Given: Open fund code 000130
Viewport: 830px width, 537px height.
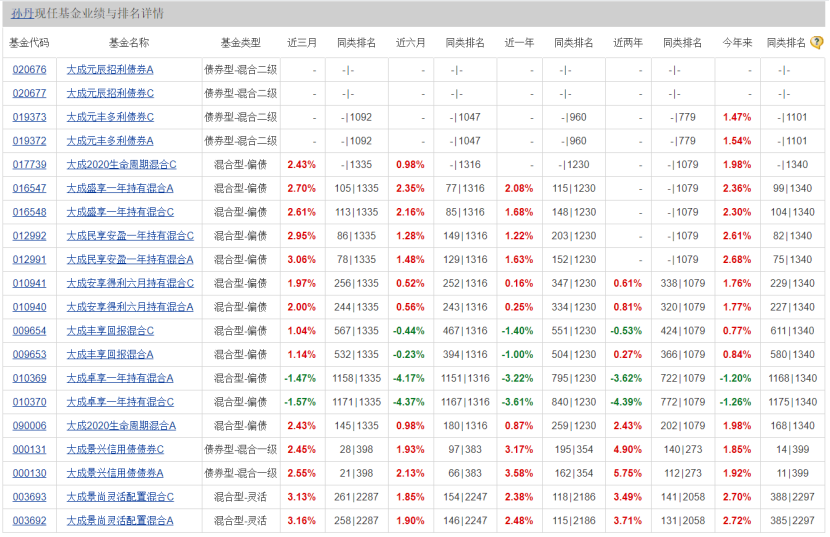Looking at the screenshot, I should 30,473.
